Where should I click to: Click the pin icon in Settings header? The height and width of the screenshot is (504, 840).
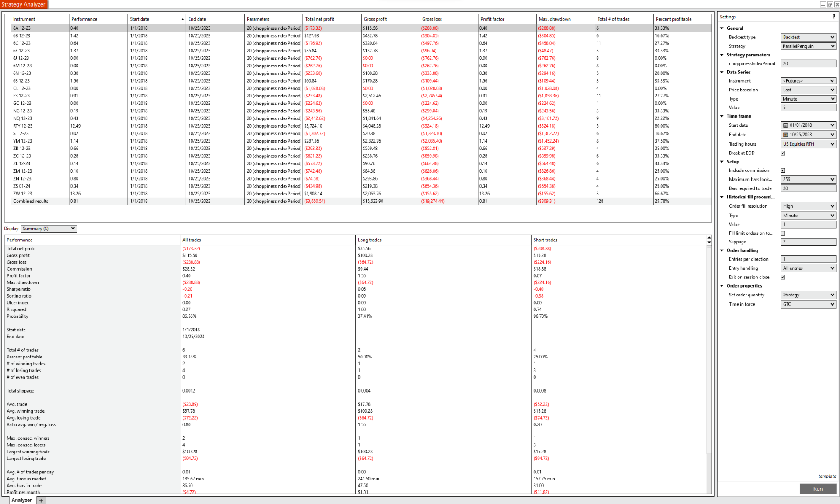[834, 17]
